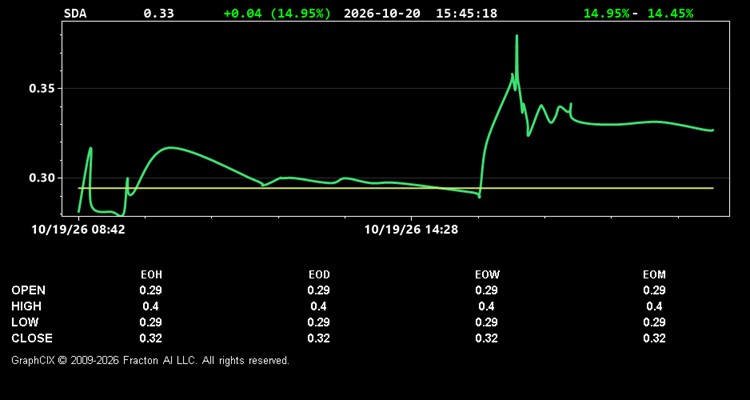
Task: Click the GraphCIX copyright notice
Action: tap(150, 360)
